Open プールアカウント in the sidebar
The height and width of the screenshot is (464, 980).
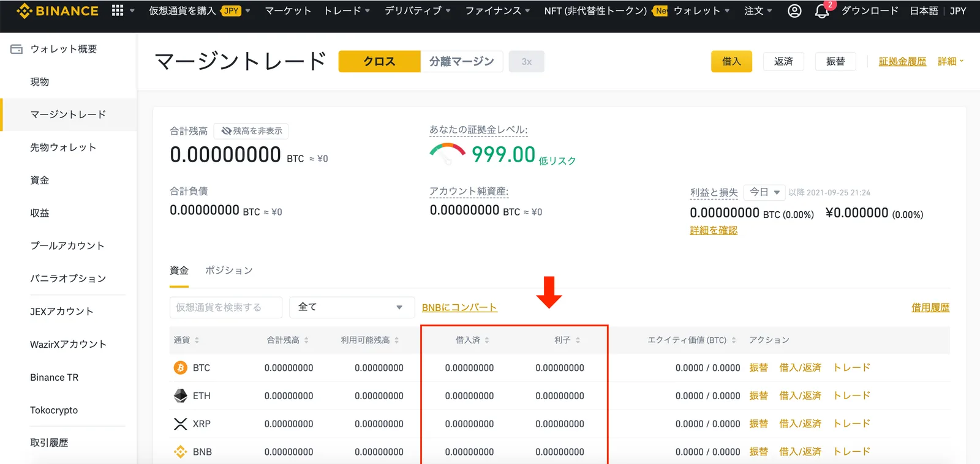[x=67, y=246]
